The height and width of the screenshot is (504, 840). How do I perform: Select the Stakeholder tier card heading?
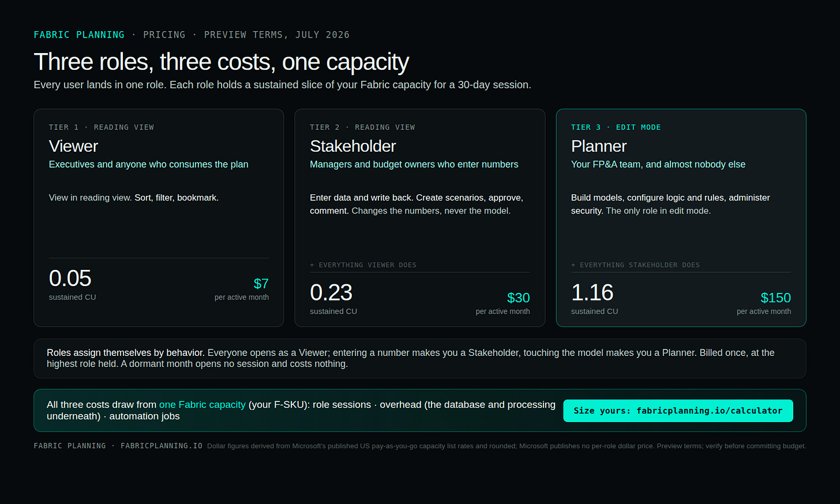click(353, 146)
